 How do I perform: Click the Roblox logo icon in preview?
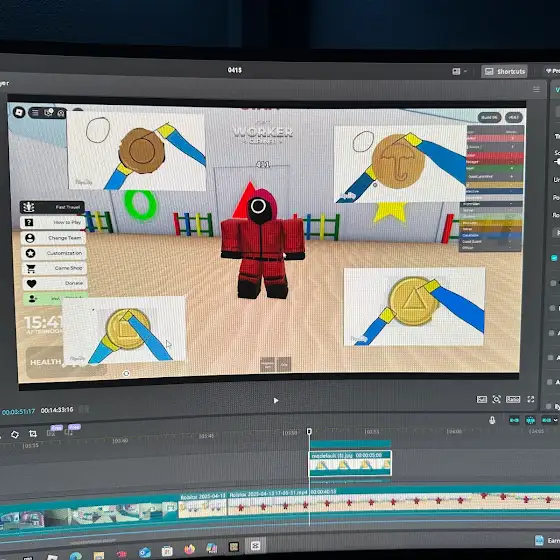click(x=19, y=112)
